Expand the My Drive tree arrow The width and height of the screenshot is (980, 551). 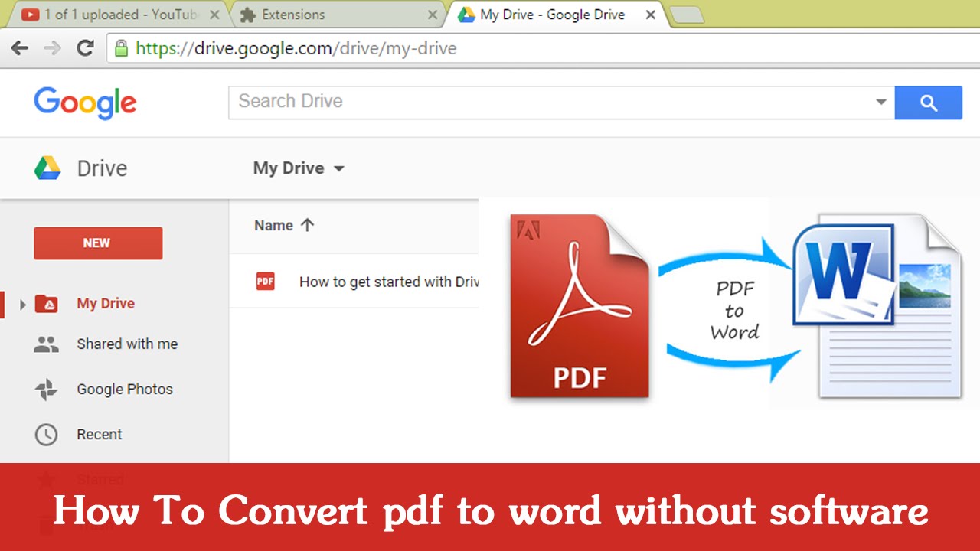click(x=22, y=305)
